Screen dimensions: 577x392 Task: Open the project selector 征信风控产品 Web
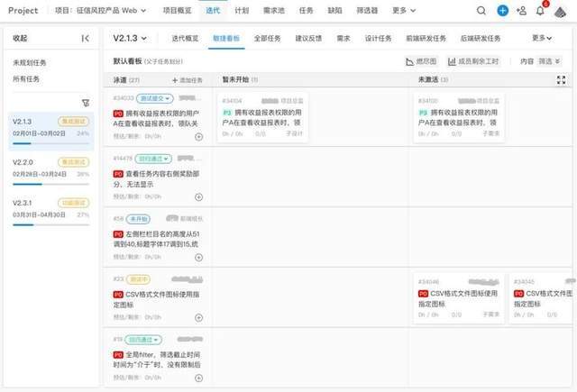(100, 11)
